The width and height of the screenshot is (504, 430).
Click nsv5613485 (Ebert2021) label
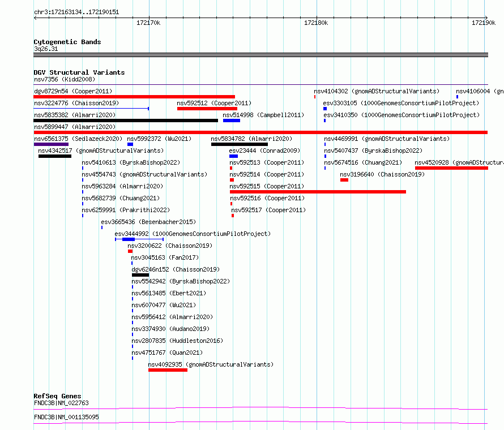click(x=169, y=293)
